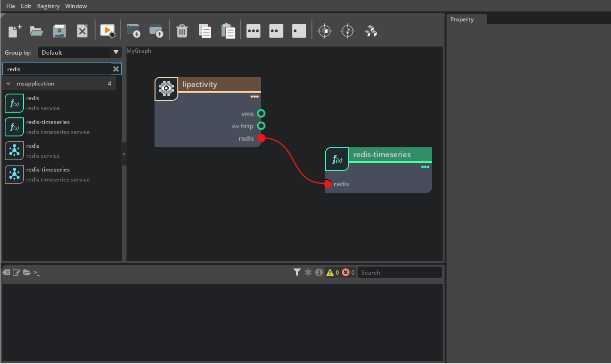This screenshot has width=611, height=364.
Task: Click the window download-arrow toolbar icon
Action: 133,31
